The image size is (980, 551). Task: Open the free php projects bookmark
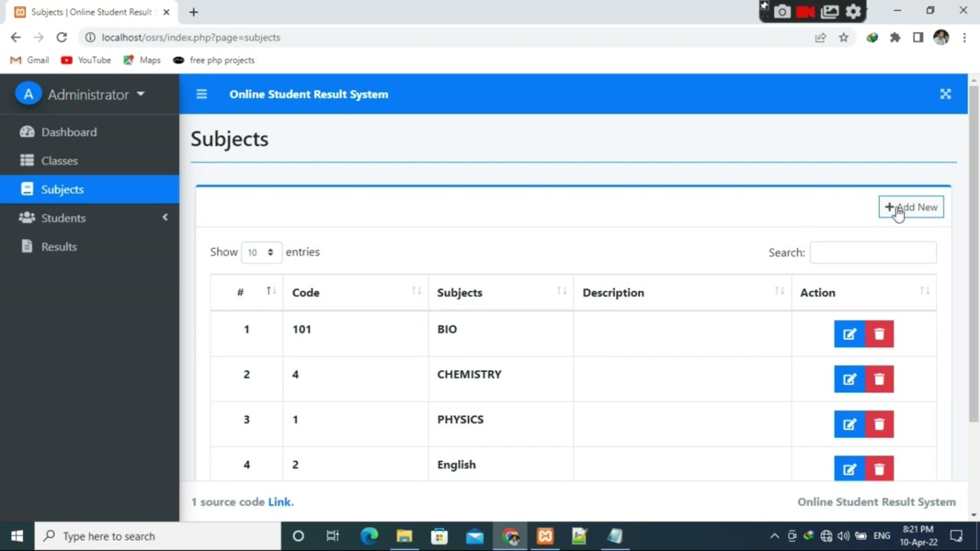[214, 60]
